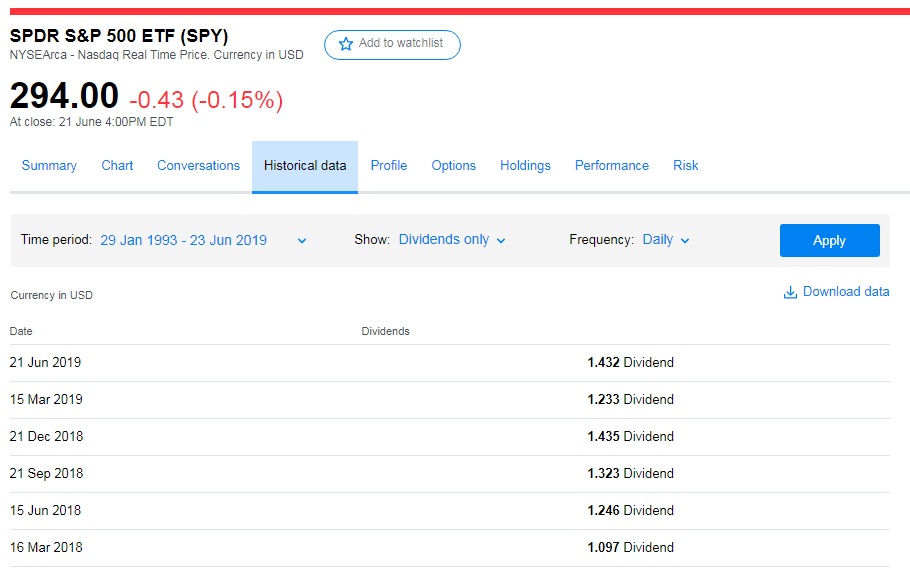View the Profile tab
The width and height of the screenshot is (910, 569).
(x=389, y=166)
